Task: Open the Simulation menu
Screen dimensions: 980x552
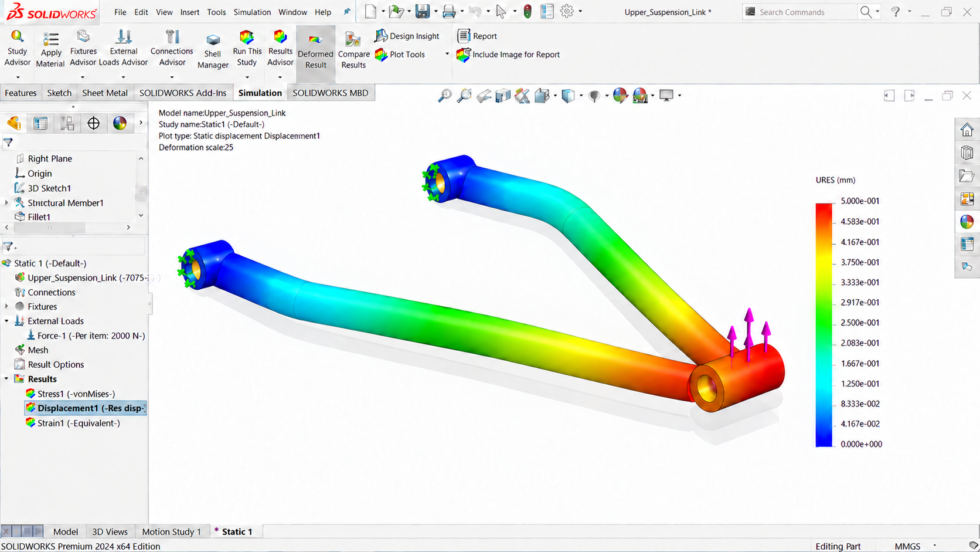Action: [x=252, y=12]
